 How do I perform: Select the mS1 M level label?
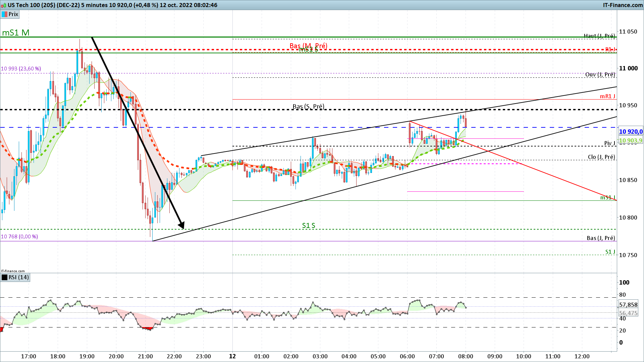click(16, 33)
